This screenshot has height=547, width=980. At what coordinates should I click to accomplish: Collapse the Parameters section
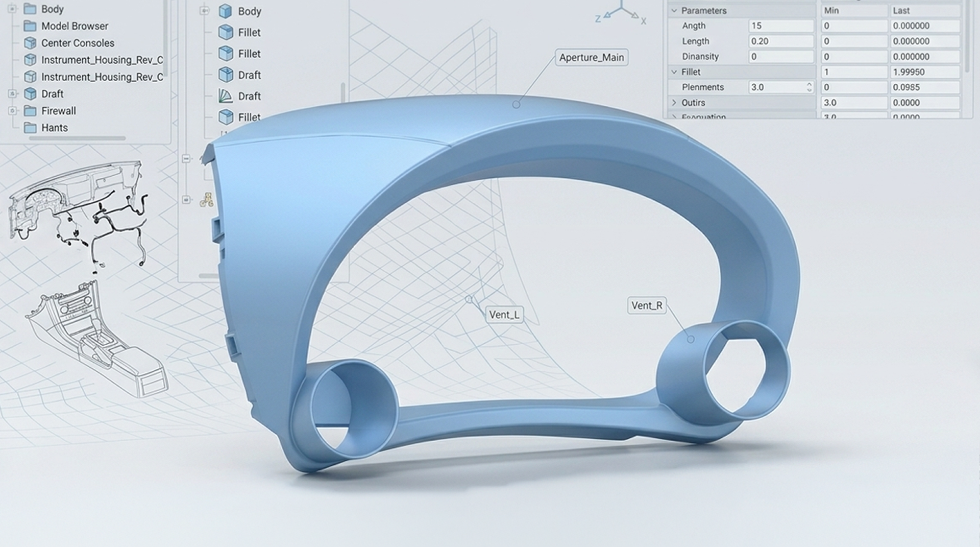point(674,10)
